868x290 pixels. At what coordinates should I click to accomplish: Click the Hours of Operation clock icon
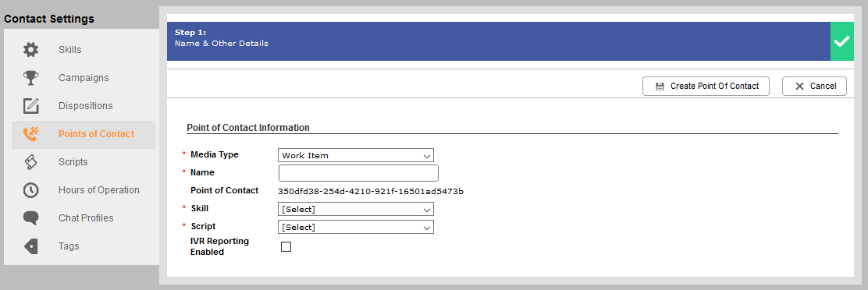point(31,190)
